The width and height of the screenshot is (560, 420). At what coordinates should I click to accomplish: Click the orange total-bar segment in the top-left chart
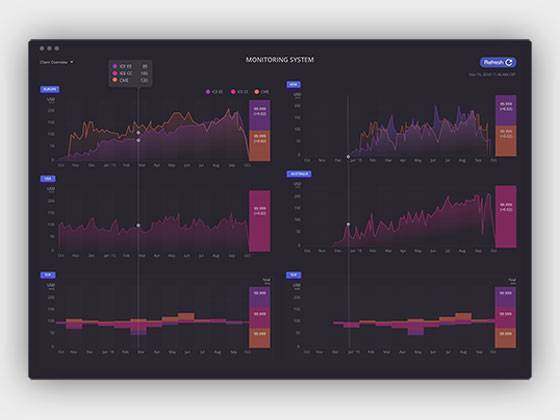(x=260, y=146)
